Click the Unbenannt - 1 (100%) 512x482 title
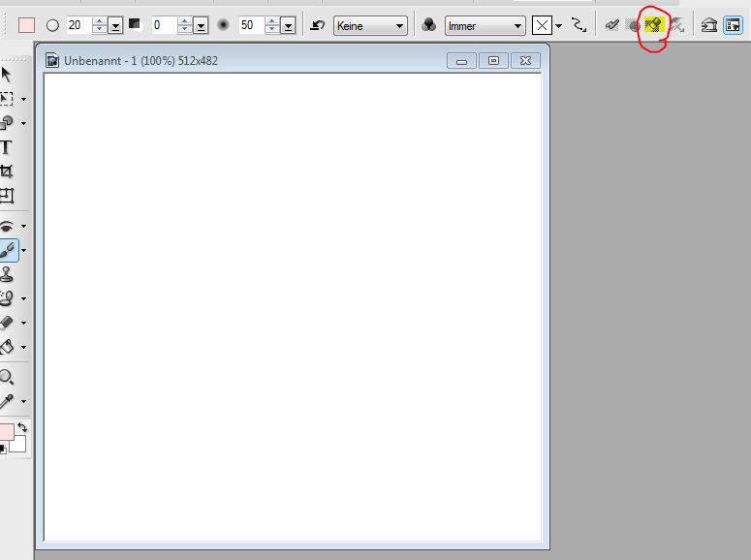This screenshot has width=751, height=560. pos(141,61)
